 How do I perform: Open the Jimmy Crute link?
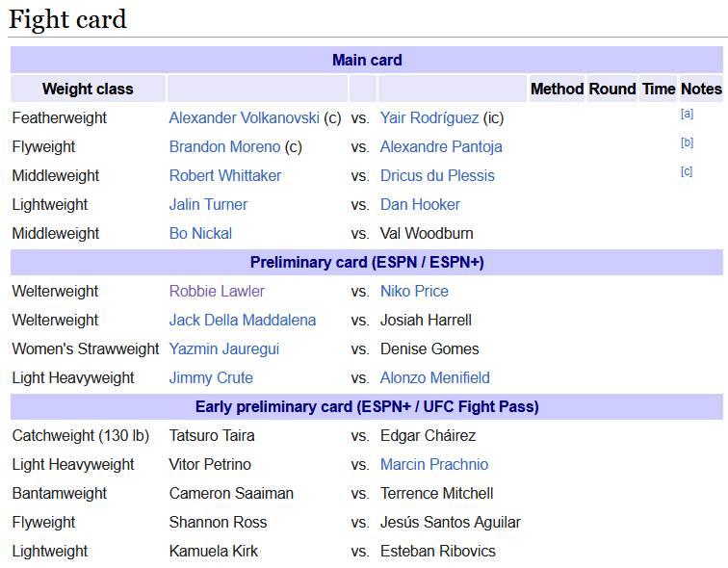click(211, 377)
